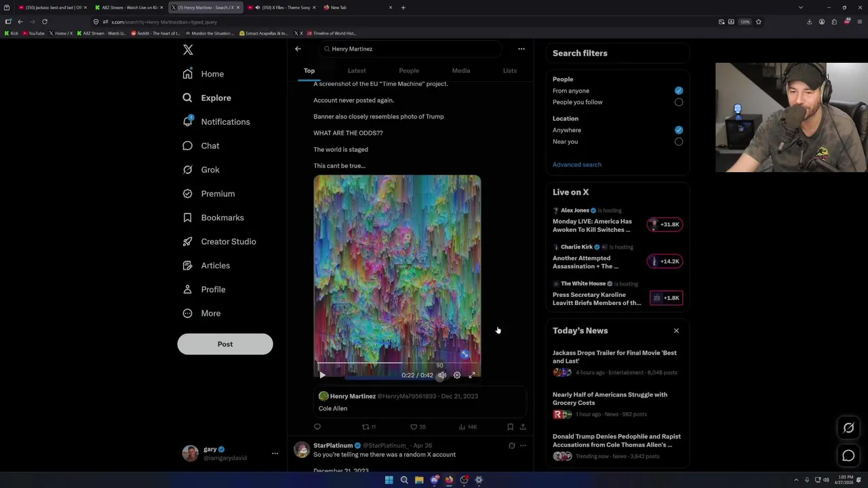Screen dimensions: 868x488
Task: Open the Windows Start menu
Action: click(389, 480)
